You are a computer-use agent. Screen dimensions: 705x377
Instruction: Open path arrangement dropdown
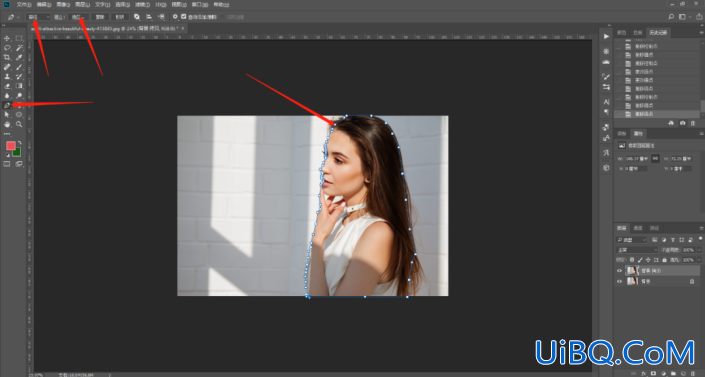(161, 17)
